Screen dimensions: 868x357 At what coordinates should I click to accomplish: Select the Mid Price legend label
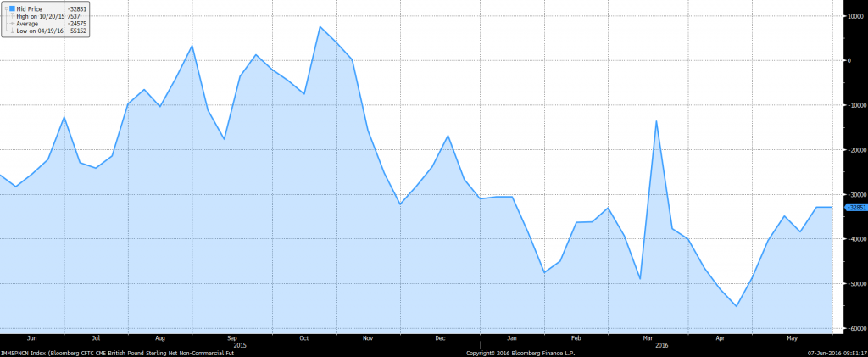click(30, 9)
